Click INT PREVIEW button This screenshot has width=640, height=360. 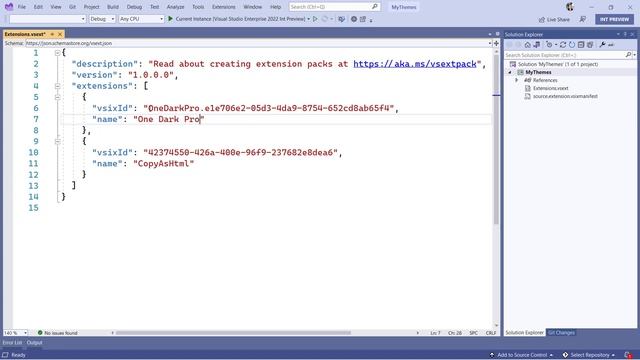(614, 19)
